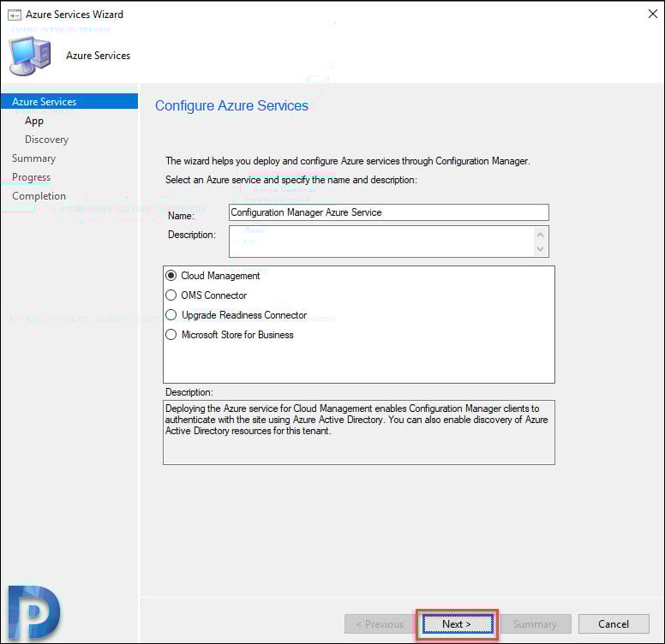Click the Configure Azure Services heading
The width and height of the screenshot is (665, 644).
point(231,105)
